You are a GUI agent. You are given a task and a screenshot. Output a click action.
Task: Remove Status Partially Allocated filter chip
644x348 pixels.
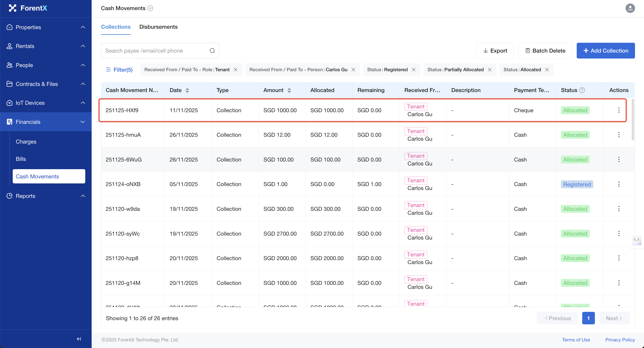[x=490, y=70]
